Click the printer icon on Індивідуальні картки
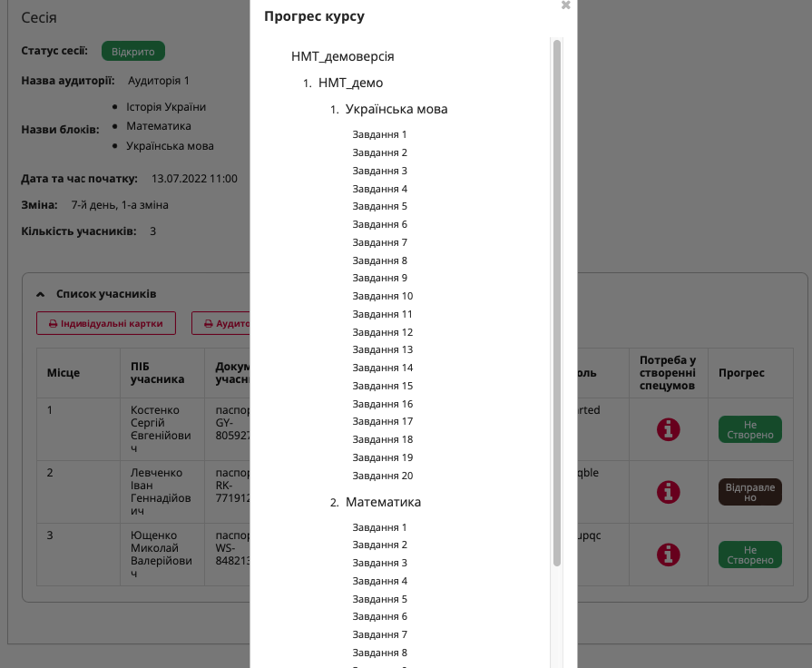The height and width of the screenshot is (668, 812). click(x=56, y=323)
